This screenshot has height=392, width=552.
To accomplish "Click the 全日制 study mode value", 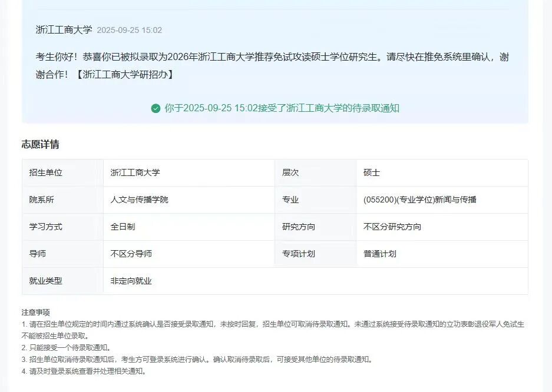I will pyautogui.click(x=123, y=227).
